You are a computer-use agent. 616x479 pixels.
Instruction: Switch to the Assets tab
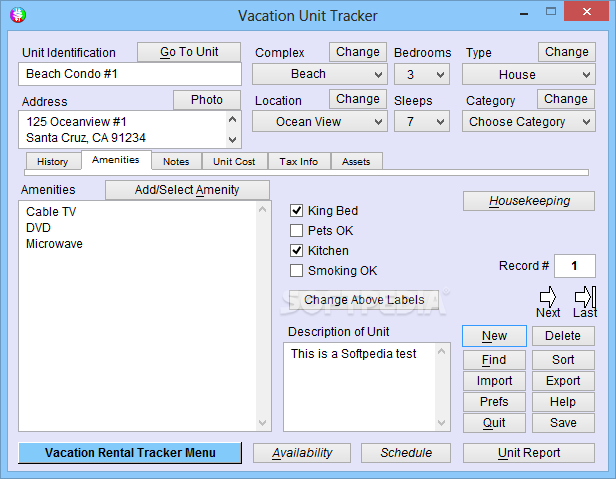click(356, 162)
